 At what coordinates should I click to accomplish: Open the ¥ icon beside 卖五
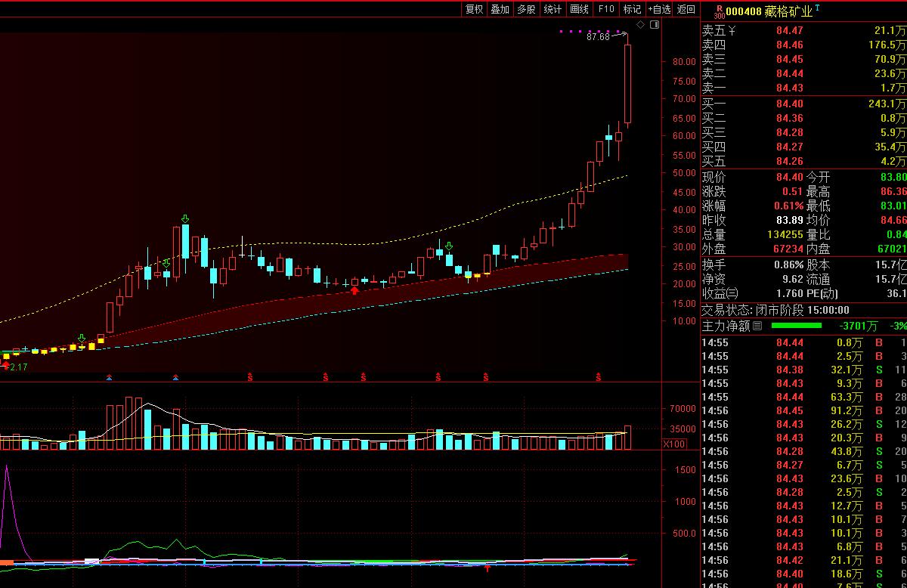(732, 31)
